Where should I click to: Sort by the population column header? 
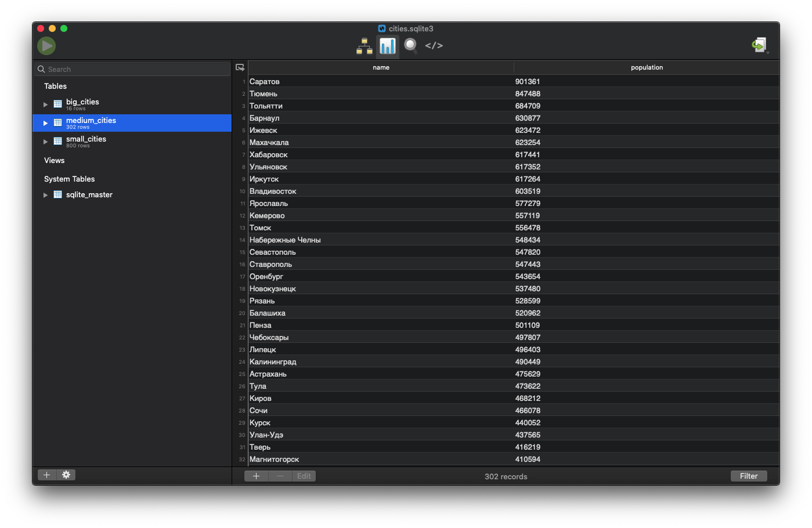(647, 67)
